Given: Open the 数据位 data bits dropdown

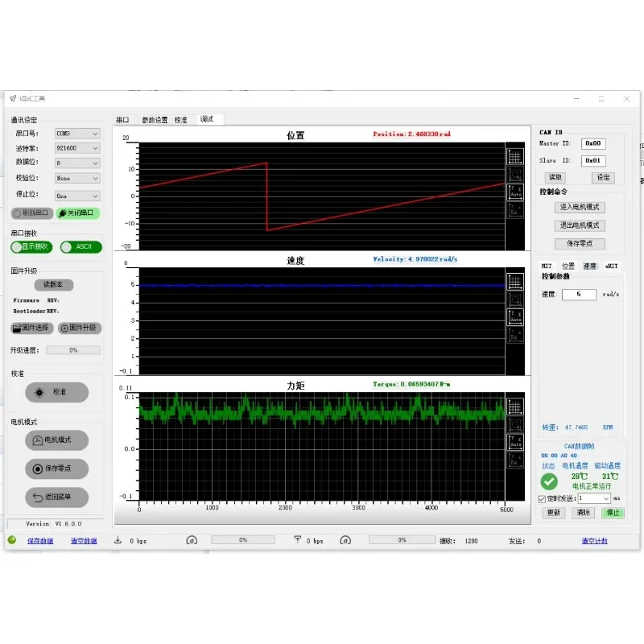Looking at the screenshot, I should point(77,163).
